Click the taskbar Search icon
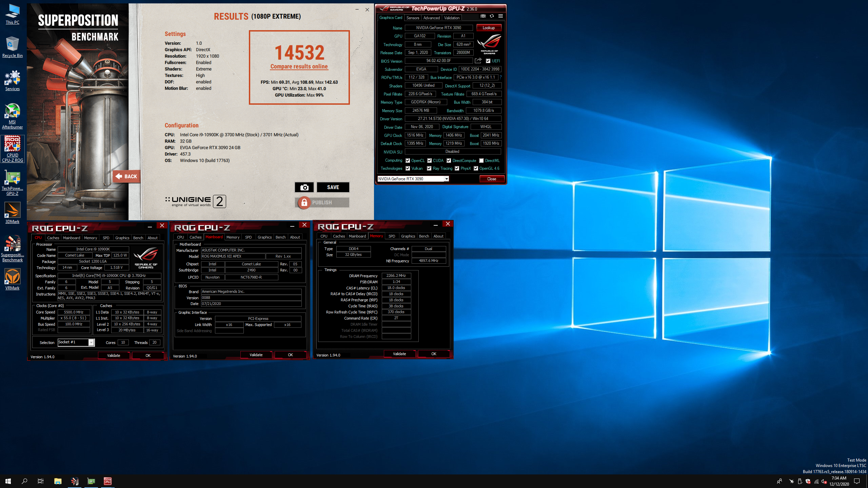This screenshot has height=488, width=868. tap(24, 481)
